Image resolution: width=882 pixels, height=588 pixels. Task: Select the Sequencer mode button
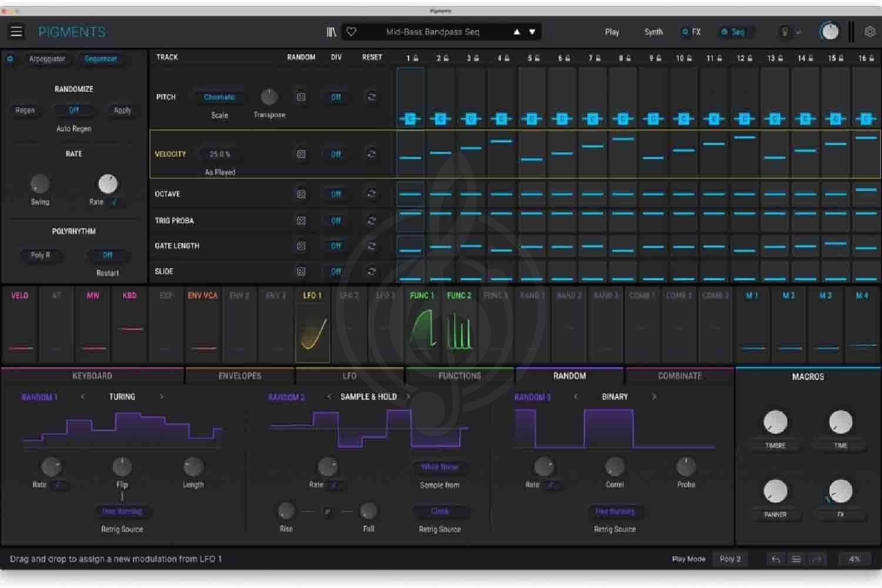(x=101, y=59)
